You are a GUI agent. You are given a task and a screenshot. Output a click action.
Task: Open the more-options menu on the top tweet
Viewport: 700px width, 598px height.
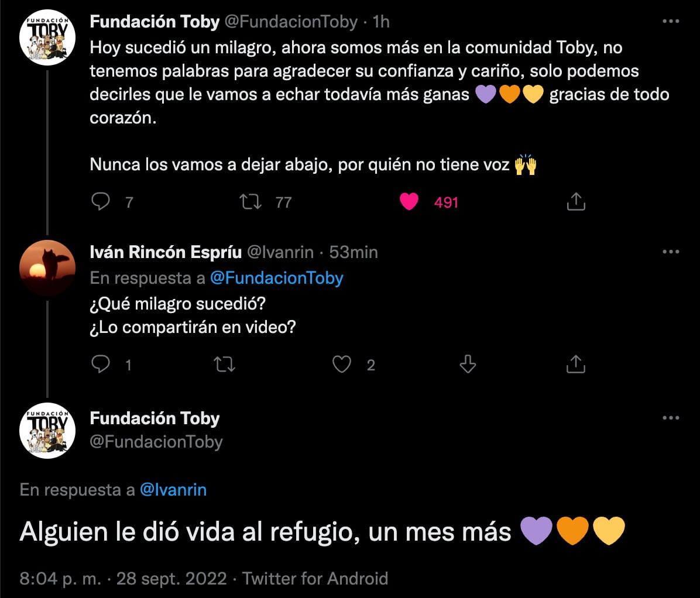click(670, 21)
